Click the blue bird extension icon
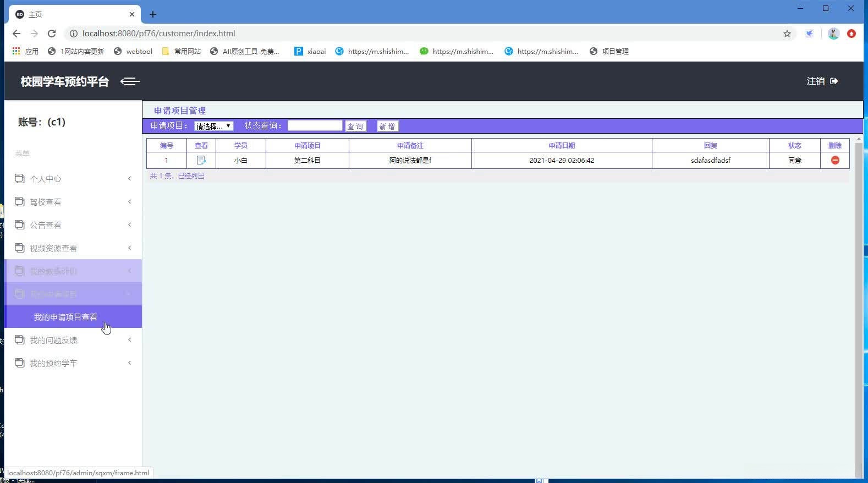This screenshot has height=483, width=868. [809, 34]
